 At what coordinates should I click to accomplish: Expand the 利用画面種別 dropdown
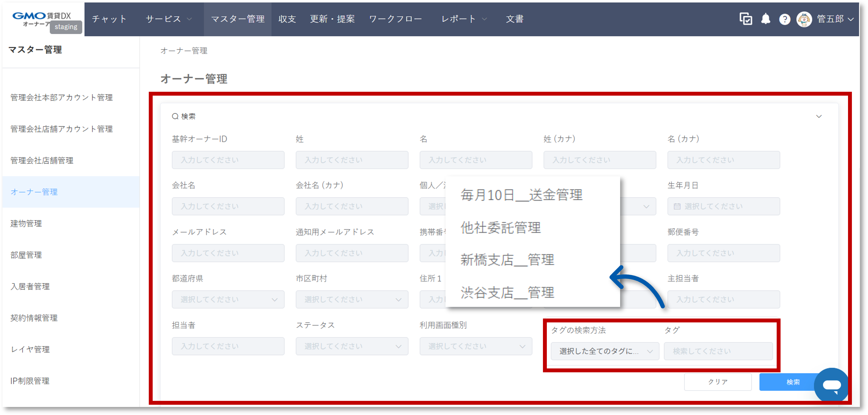click(475, 346)
